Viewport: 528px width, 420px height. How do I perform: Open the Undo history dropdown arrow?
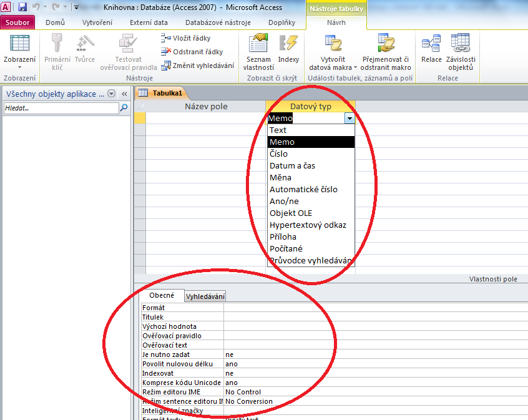click(45, 7)
